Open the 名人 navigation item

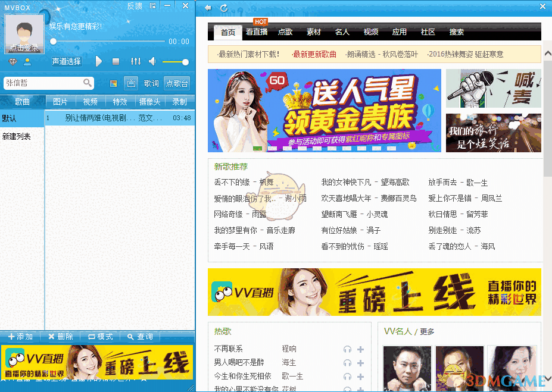click(342, 32)
